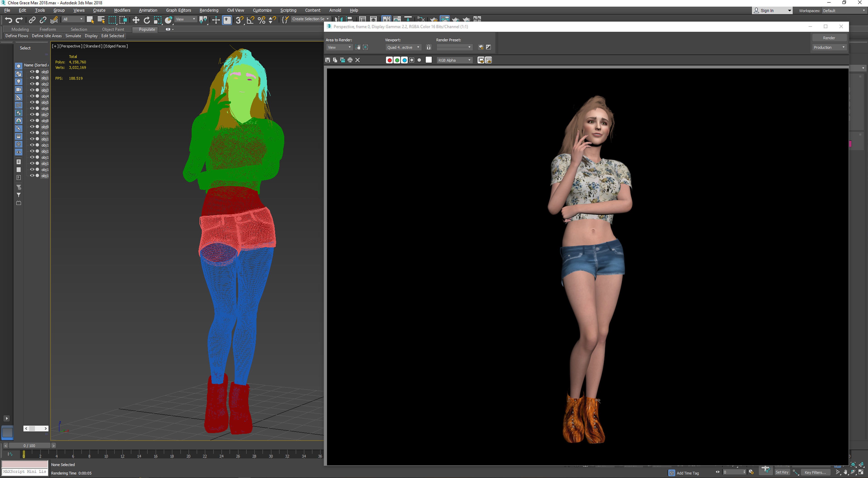Click Display Space Warps filter icon

[19, 105]
